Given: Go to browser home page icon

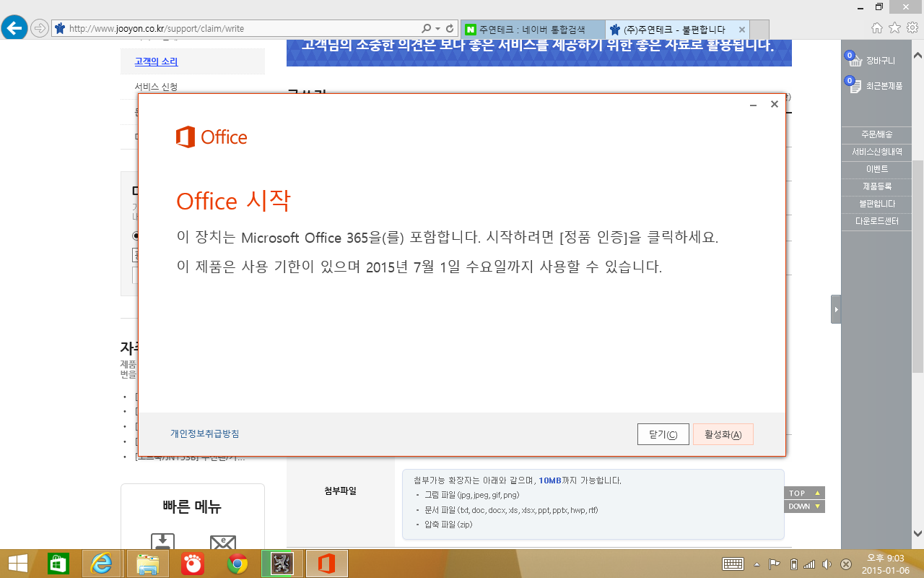Looking at the screenshot, I should point(877,28).
